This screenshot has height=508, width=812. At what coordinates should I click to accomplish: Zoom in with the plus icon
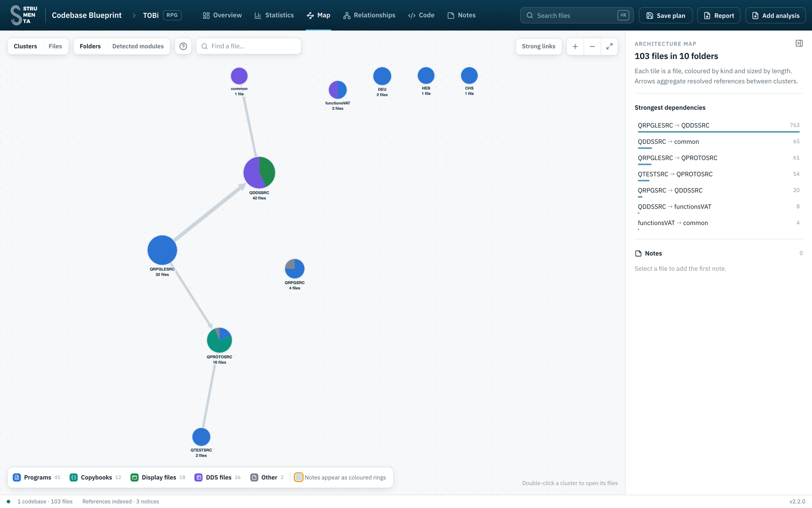(575, 46)
